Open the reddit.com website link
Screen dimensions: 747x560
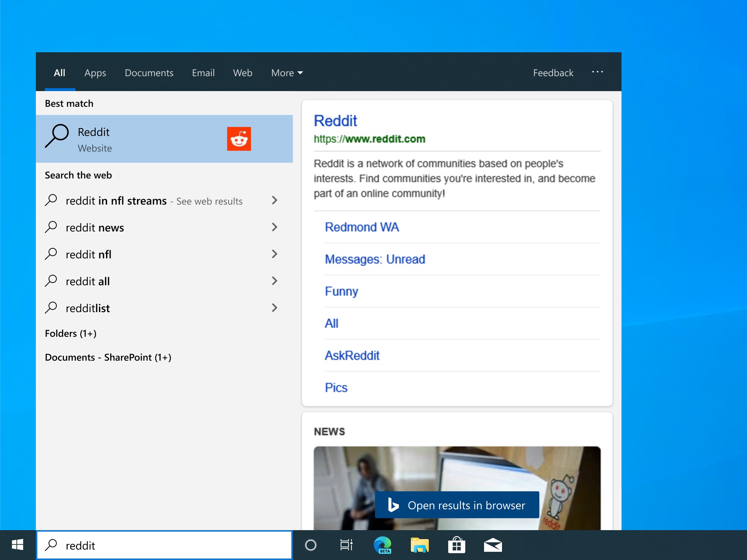[x=369, y=139]
